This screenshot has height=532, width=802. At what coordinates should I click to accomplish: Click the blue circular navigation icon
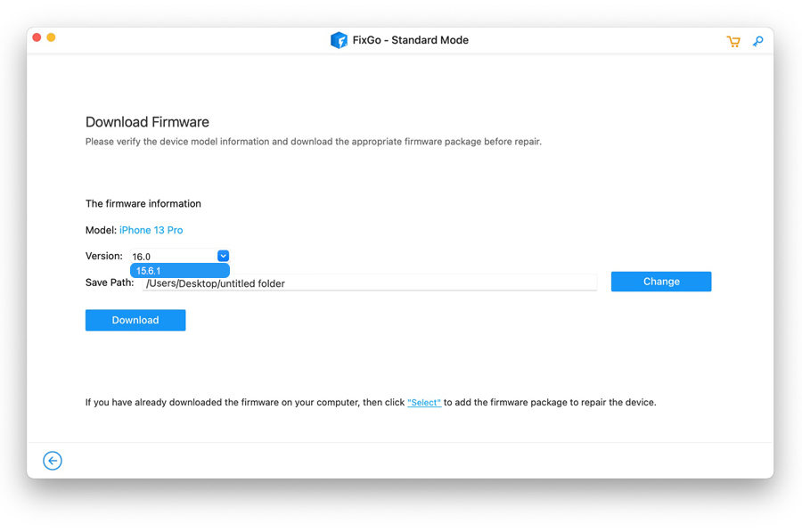53,461
